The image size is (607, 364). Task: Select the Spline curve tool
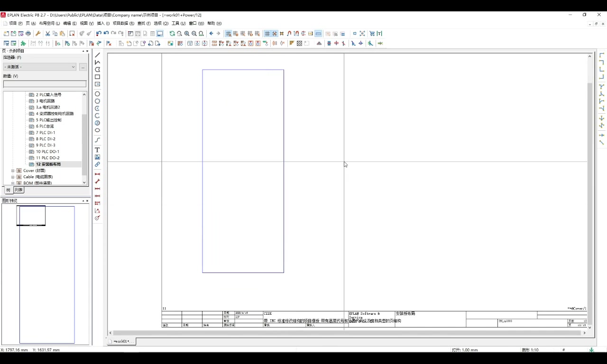(x=97, y=140)
